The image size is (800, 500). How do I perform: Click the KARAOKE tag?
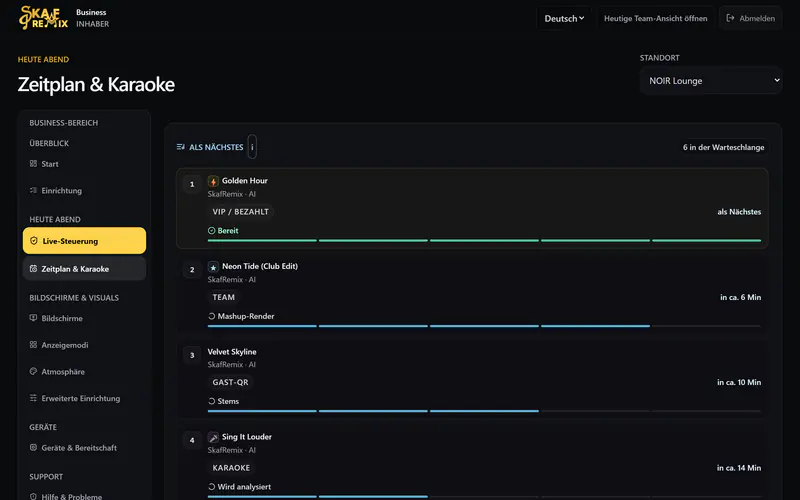click(x=231, y=468)
